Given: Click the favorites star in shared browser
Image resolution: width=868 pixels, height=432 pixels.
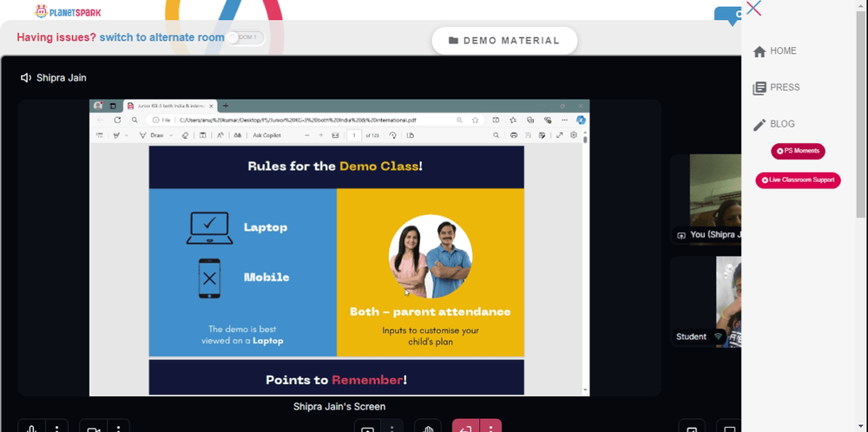Looking at the screenshot, I should coord(475,120).
